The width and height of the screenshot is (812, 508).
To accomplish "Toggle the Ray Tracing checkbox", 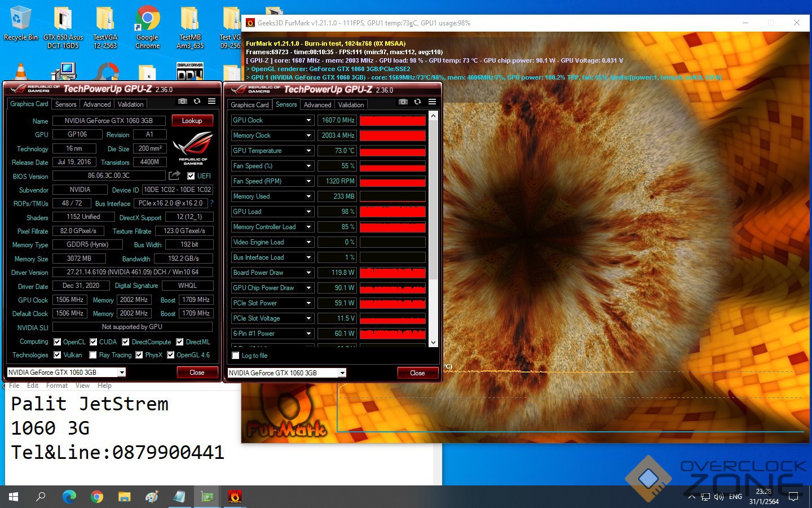I will click(x=93, y=355).
